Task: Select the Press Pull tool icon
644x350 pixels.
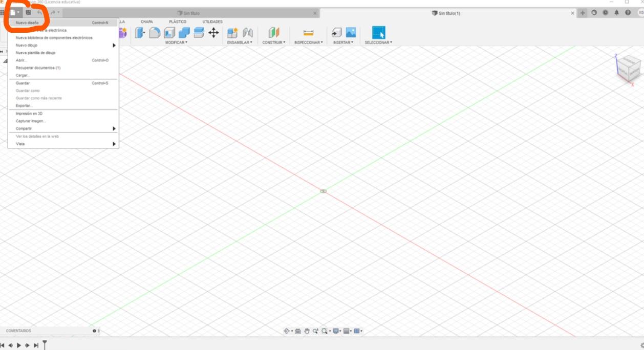Action: tap(140, 33)
